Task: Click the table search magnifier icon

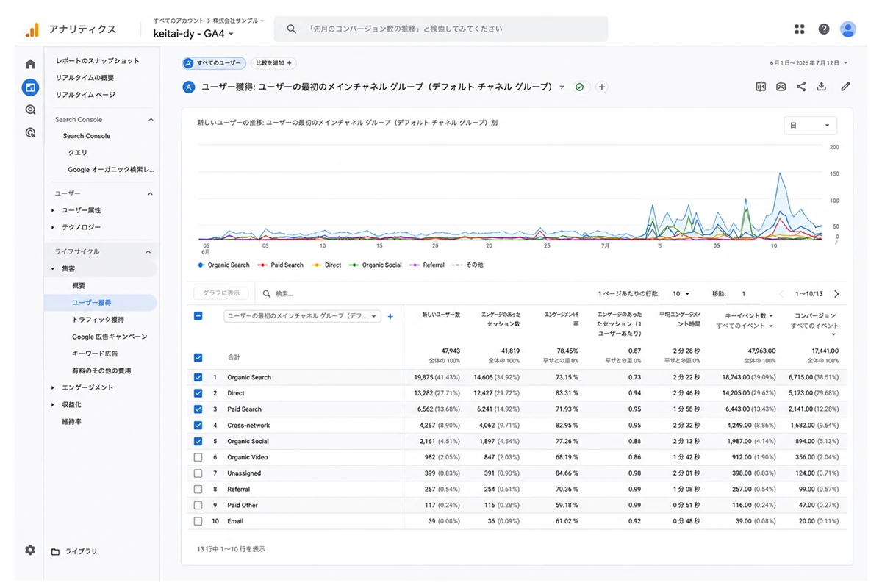Action: pos(267,294)
